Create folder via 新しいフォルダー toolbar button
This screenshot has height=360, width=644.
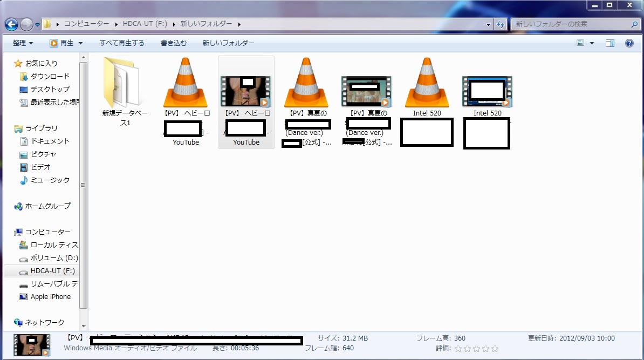pyautogui.click(x=228, y=43)
